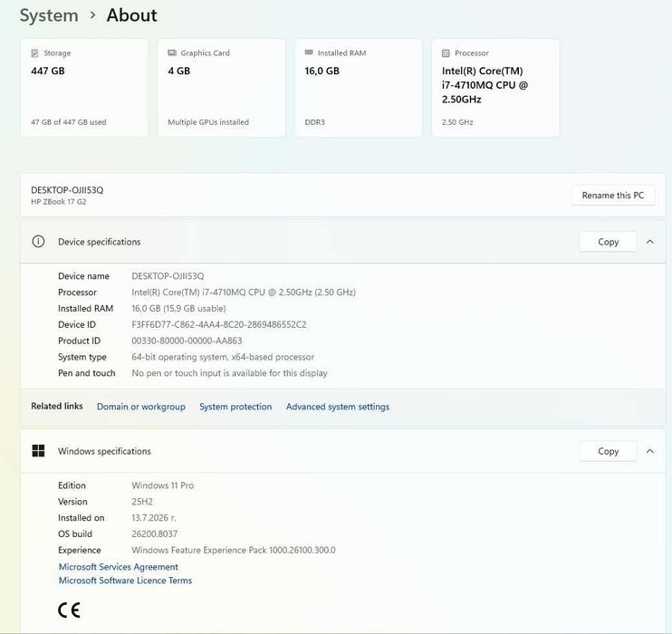Collapse the Device specifications section chevron

[x=649, y=242]
